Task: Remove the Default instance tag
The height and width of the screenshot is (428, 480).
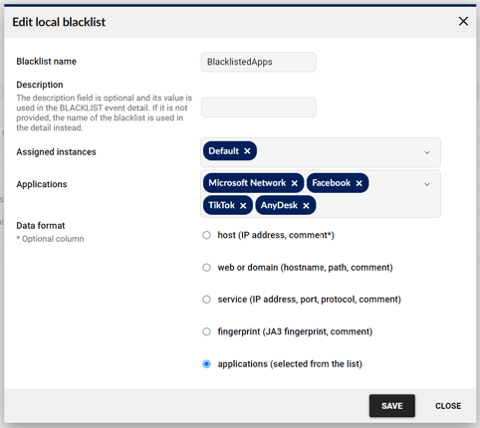Action: pyautogui.click(x=247, y=151)
